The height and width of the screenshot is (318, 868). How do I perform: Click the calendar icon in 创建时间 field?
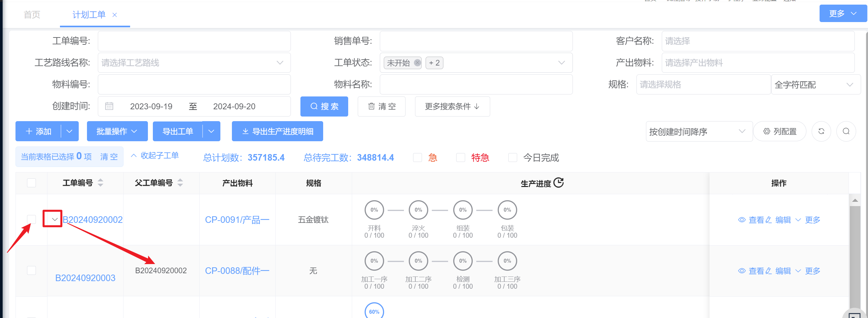click(109, 106)
